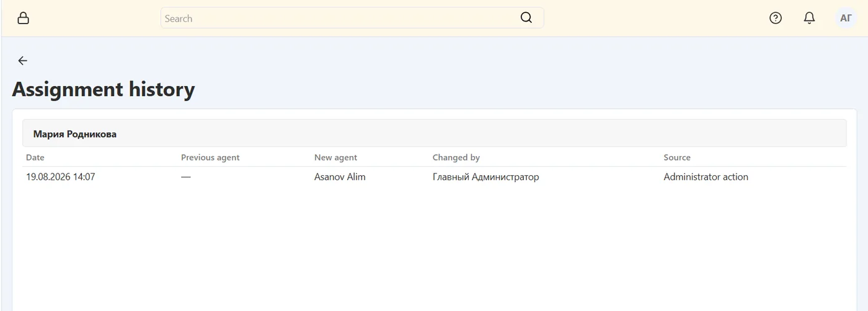The height and width of the screenshot is (311, 868).
Task: Open the АГ user avatar menu
Action: (x=846, y=18)
